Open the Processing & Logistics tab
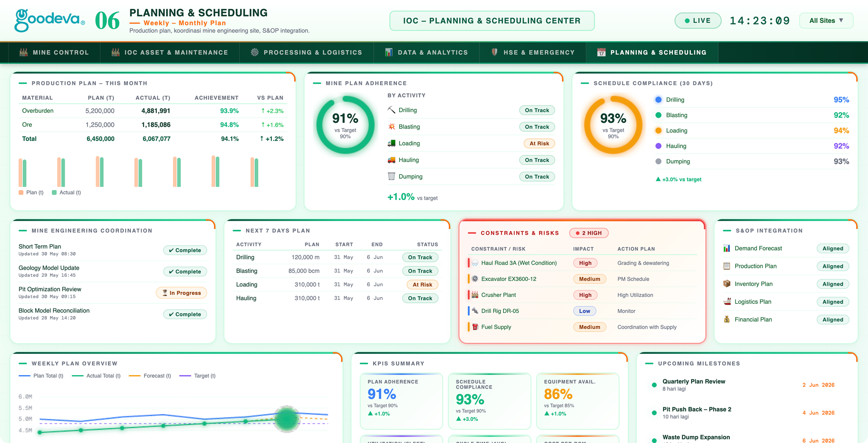 pos(307,52)
